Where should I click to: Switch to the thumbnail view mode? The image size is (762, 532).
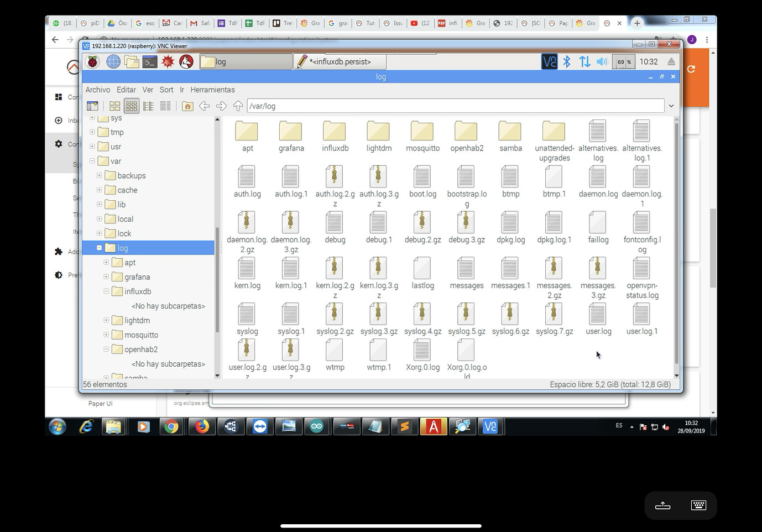pyautogui.click(x=115, y=106)
